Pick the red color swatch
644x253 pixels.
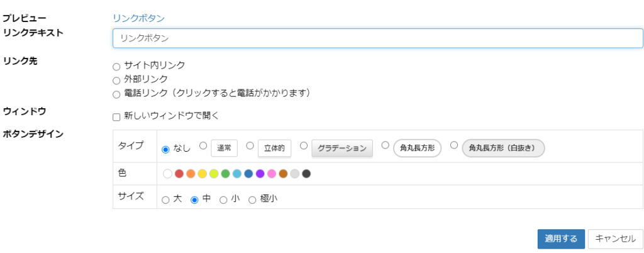point(179,174)
